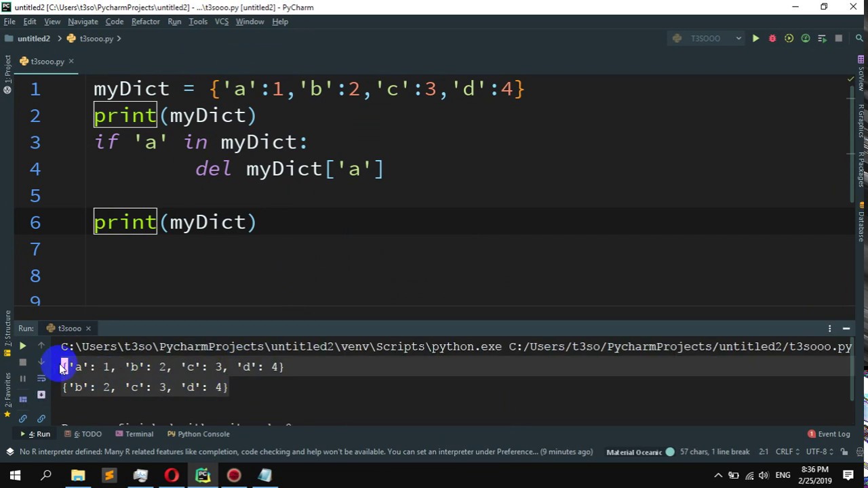The image size is (868, 488).
Task: Toggle file read-only lock icon
Action: tap(844, 452)
